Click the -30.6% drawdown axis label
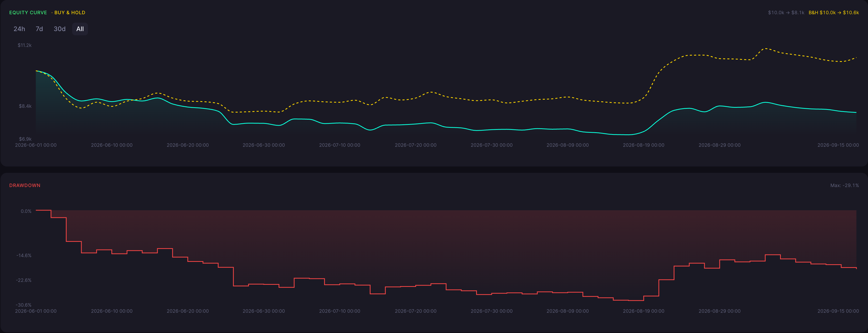Screen dimensions: 868x333 tap(24, 305)
